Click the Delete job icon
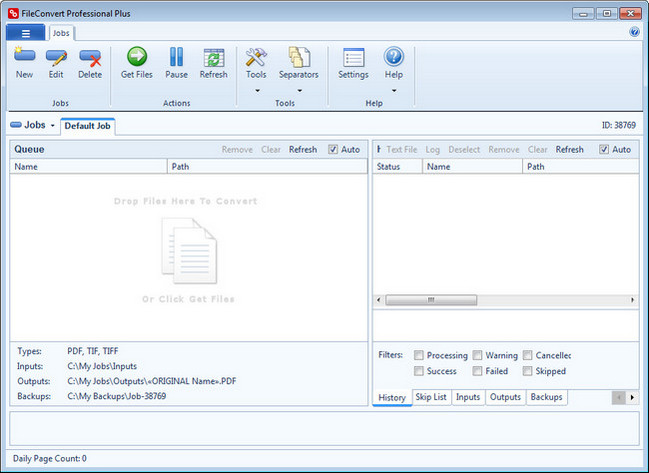649x473 pixels. 90,58
